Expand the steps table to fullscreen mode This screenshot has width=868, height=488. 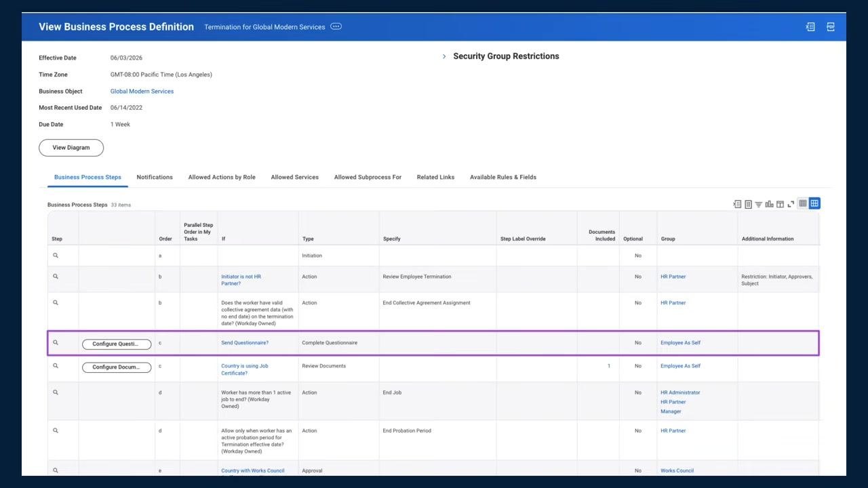[791, 204]
